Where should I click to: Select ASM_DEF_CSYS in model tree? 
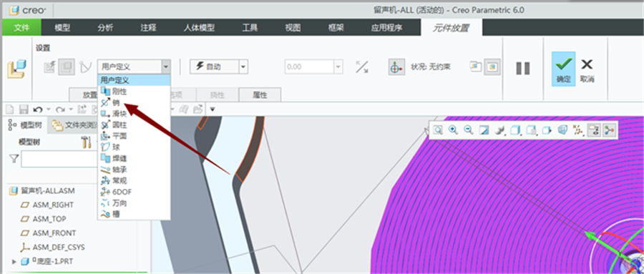pos(59,248)
